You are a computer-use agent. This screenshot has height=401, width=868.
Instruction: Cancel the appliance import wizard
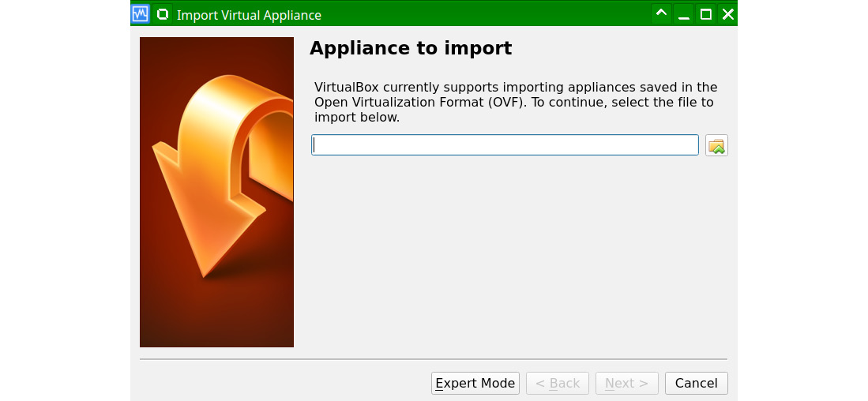point(696,383)
